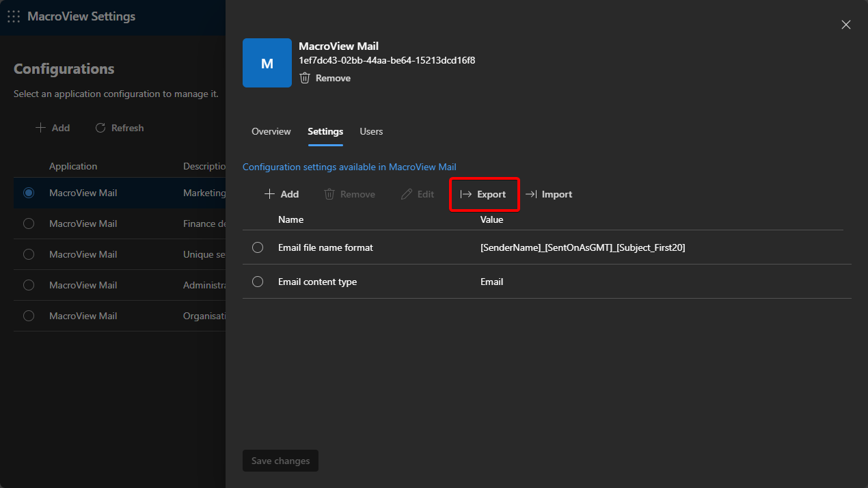The width and height of the screenshot is (868, 488).
Task: Click the 'Email content type' setting name
Action: point(317,282)
